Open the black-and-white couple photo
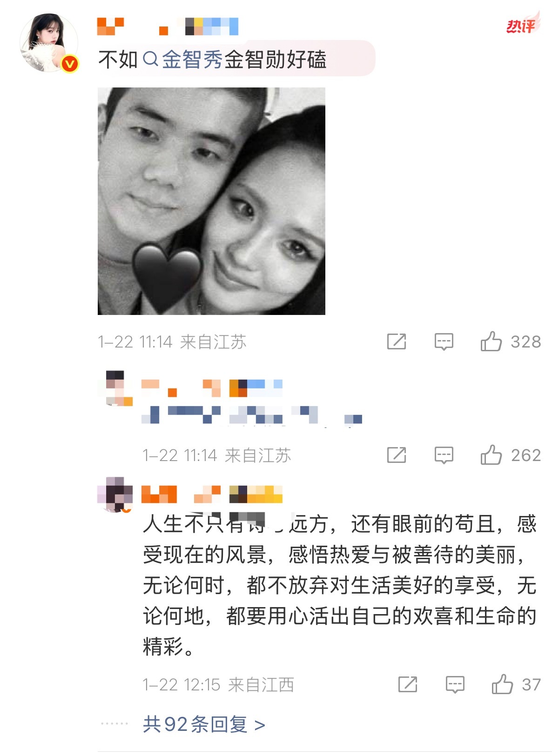Viewport: 552px width, 756px height. point(211,201)
